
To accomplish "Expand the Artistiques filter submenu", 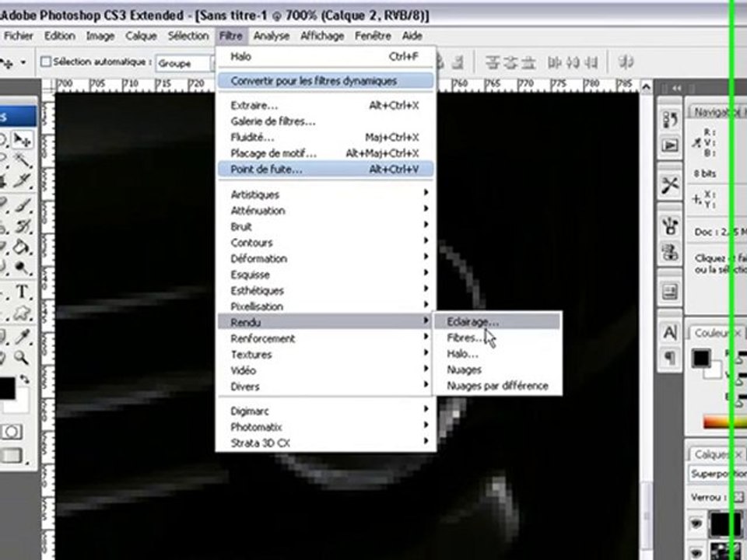I will (x=326, y=194).
